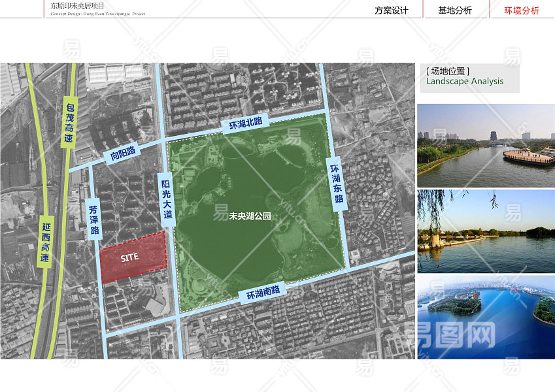The height and width of the screenshot is (392, 555).
Task: Open the 方案设计 tab
Action: coord(391,10)
